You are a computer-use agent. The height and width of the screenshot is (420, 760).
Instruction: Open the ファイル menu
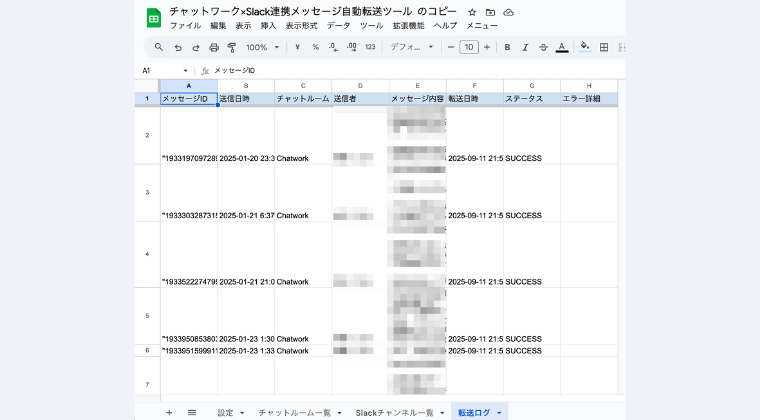pyautogui.click(x=185, y=26)
